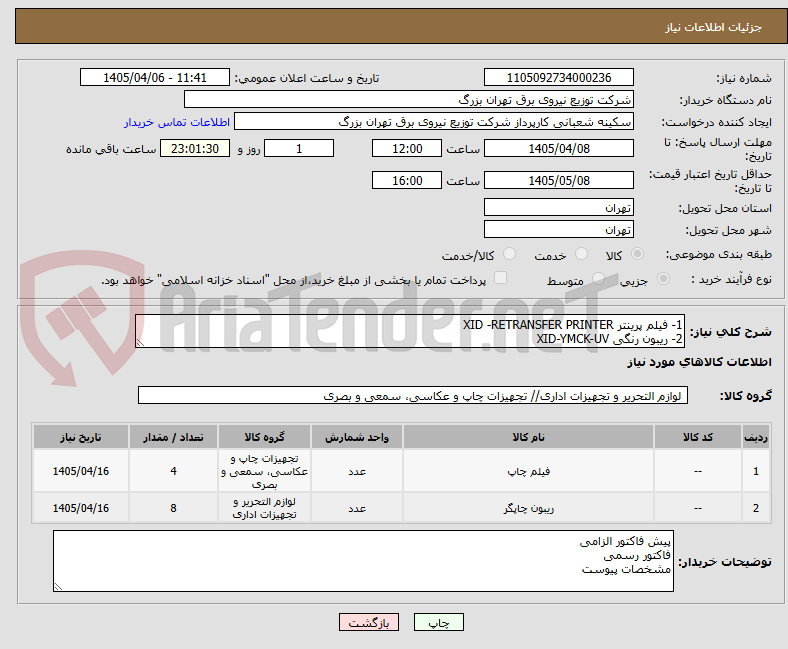Click the delivery province تهران field

click(x=559, y=207)
